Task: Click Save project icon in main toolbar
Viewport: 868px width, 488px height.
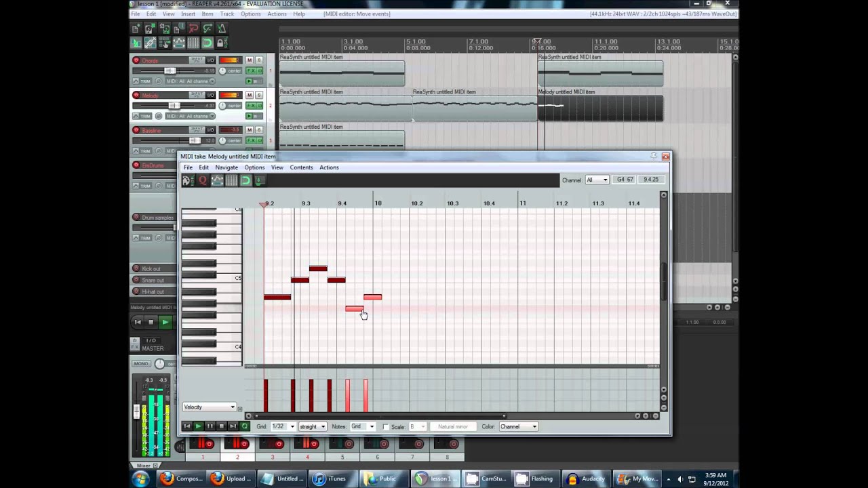Action: pyautogui.click(x=164, y=28)
